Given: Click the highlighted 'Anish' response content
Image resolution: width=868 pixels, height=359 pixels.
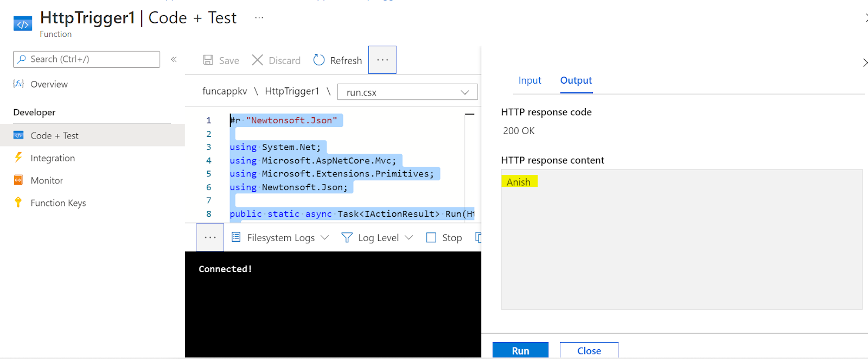Looking at the screenshot, I should pos(519,182).
